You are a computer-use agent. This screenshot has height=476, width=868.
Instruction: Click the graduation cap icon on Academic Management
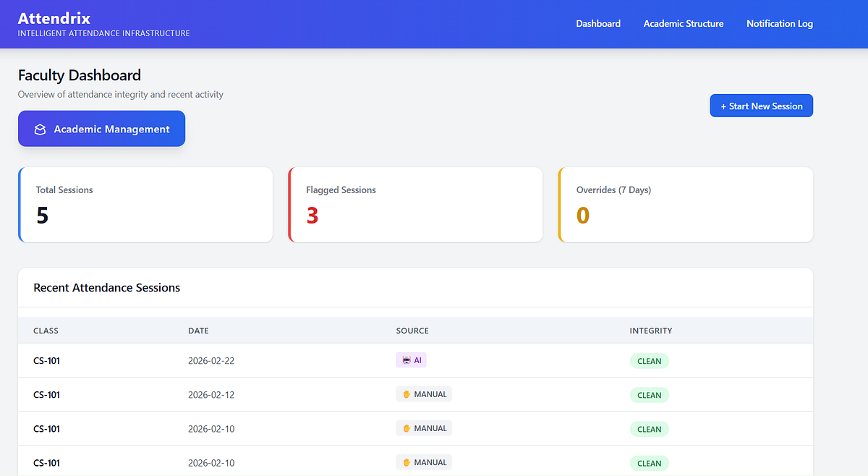pos(41,129)
